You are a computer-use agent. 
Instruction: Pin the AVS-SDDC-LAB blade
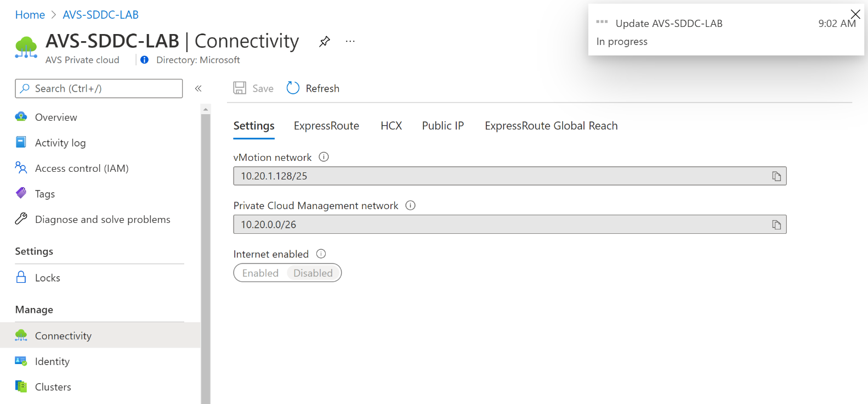point(325,41)
